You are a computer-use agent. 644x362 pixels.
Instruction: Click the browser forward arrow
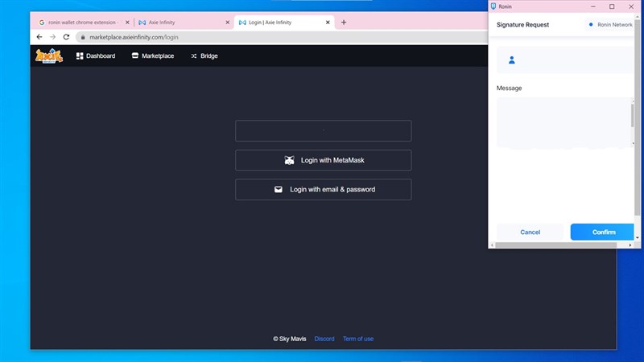[52, 37]
